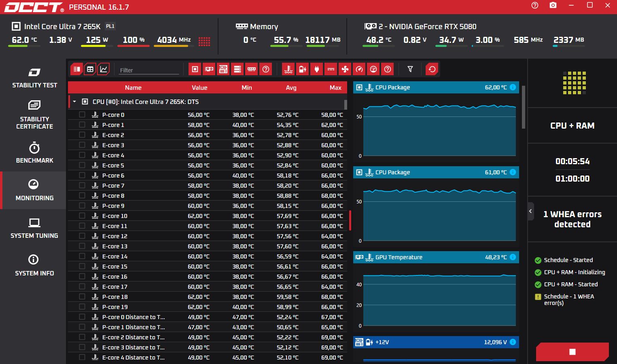
Task: Click the 'CPU + RAM - Initializing' log entry
Action: [570, 272]
